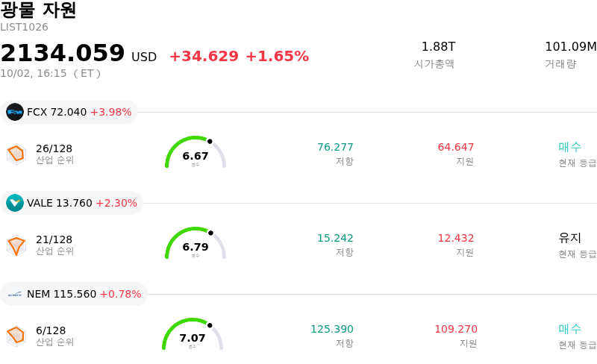This screenshot has height=364, width=597.
Task: Click VALE support value 12.432
Action: pos(456,238)
